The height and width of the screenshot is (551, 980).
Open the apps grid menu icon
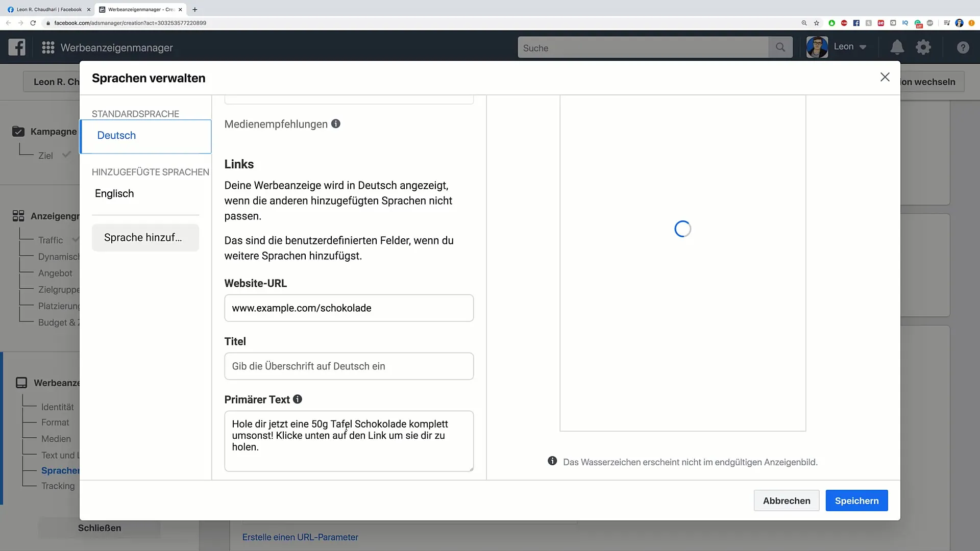point(48,47)
